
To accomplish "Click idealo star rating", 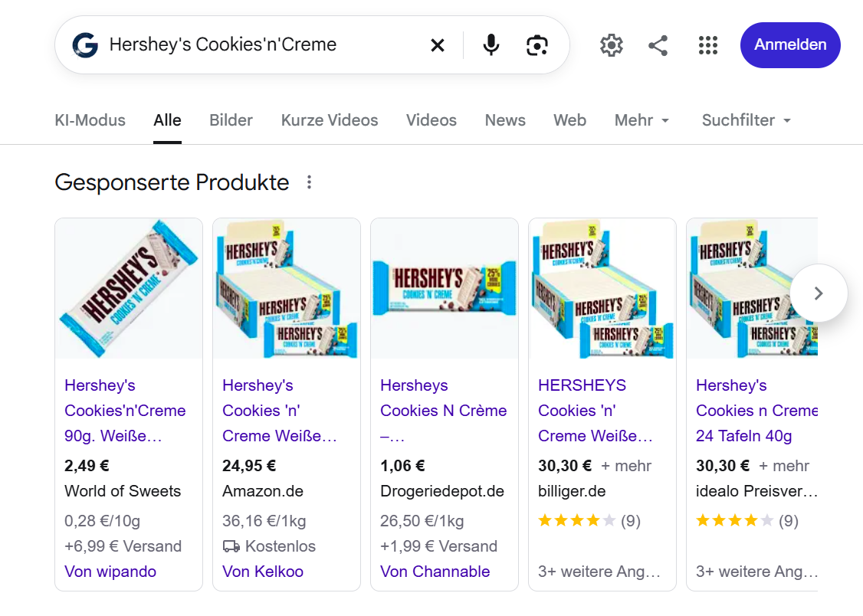I will click(x=734, y=521).
